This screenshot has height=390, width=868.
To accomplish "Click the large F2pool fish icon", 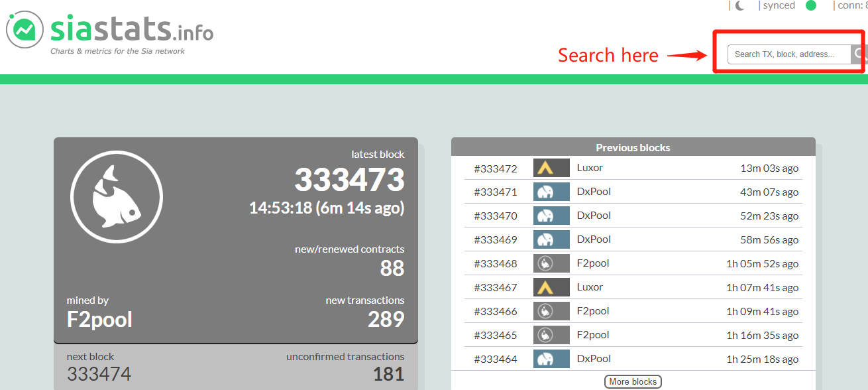I will click(117, 198).
